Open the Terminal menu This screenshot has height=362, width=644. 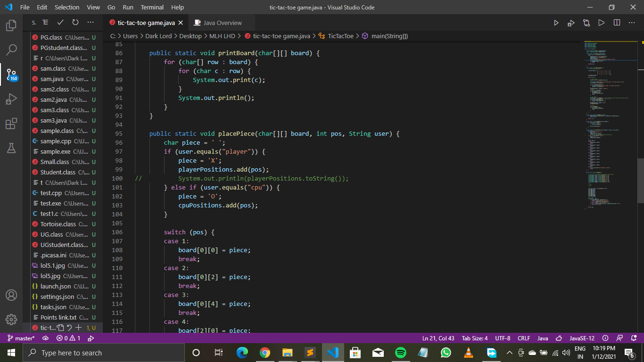pyautogui.click(x=152, y=8)
